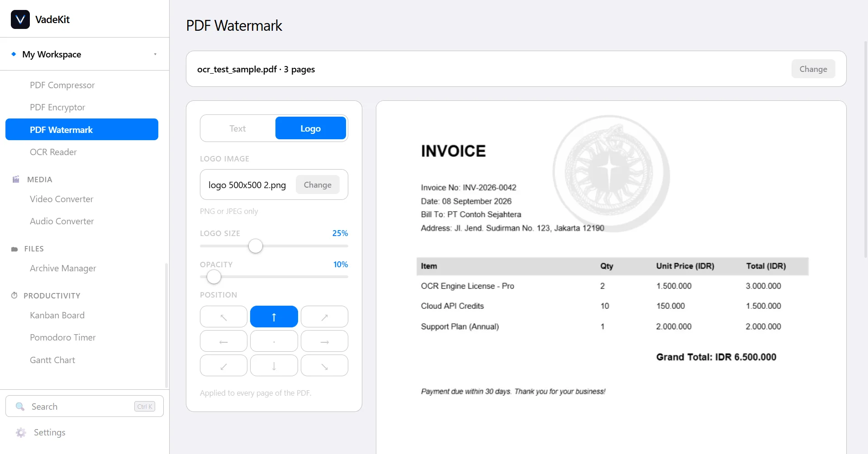Focus the Search input field

(x=85, y=406)
